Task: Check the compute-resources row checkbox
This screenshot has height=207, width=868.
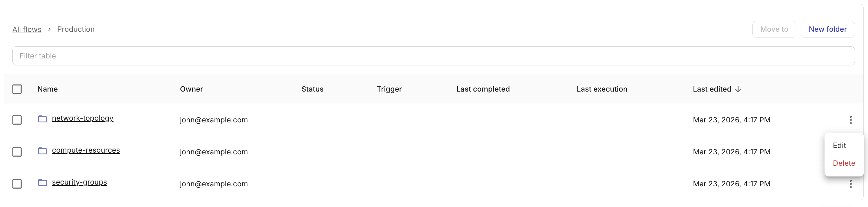Action: (x=17, y=152)
